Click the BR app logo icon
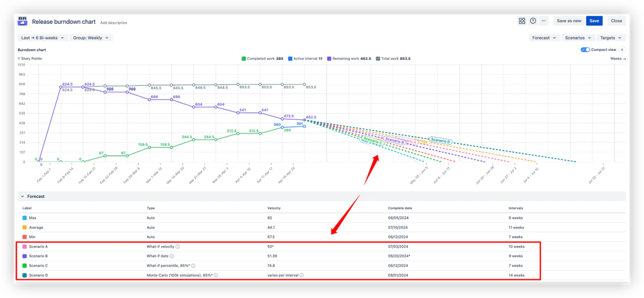Viewport: 644px width, 298px height. 23,21
